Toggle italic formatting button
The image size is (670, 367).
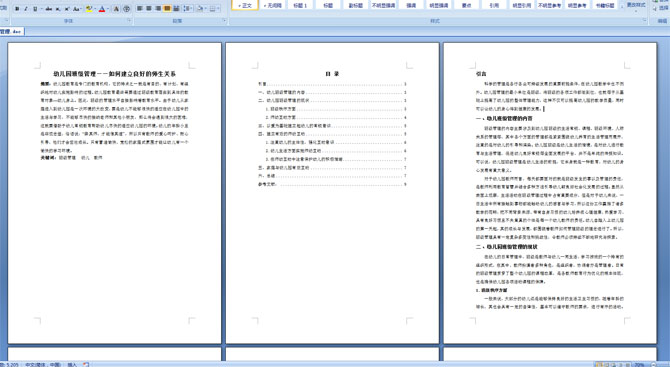(26, 9)
